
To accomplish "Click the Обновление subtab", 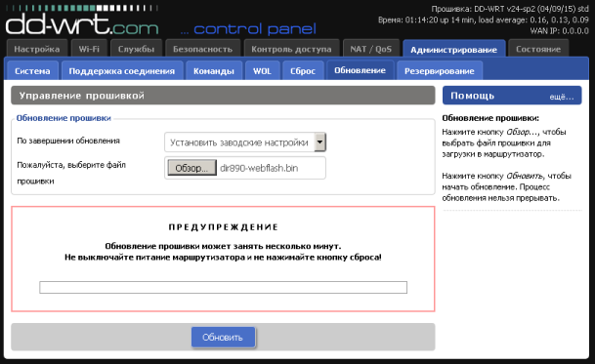I will pyautogui.click(x=361, y=70).
